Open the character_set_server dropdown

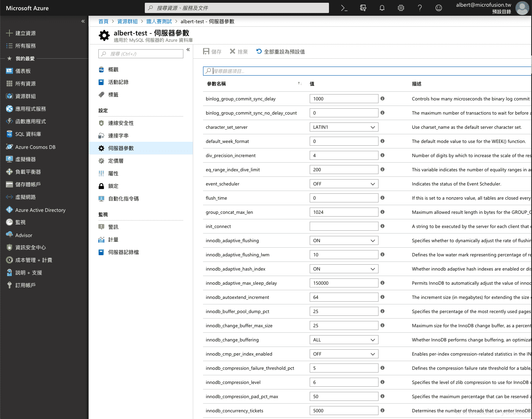pos(344,127)
